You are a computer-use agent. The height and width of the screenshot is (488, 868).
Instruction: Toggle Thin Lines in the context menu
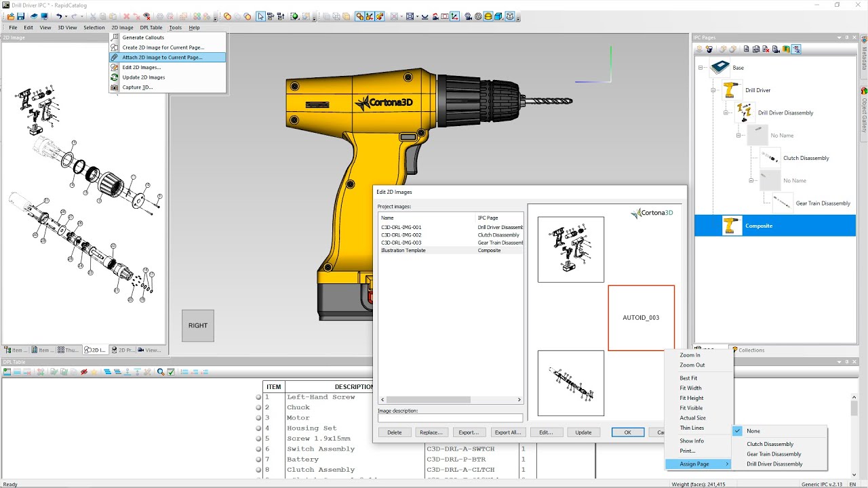698,428
